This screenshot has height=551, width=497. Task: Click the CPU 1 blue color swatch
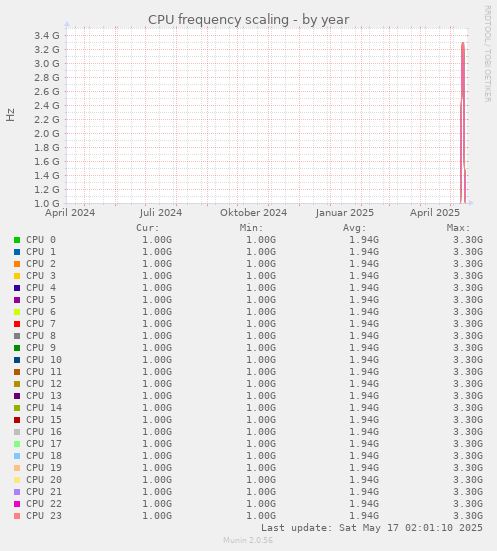pos(17,252)
